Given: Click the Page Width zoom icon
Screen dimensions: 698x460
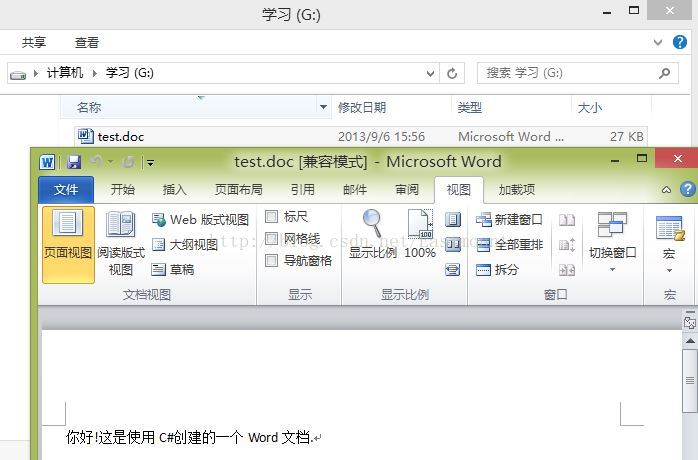Looking at the screenshot, I should pyautogui.click(x=453, y=269).
